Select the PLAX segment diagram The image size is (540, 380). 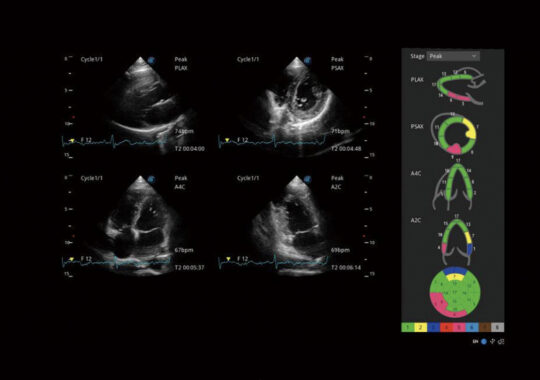(x=460, y=86)
